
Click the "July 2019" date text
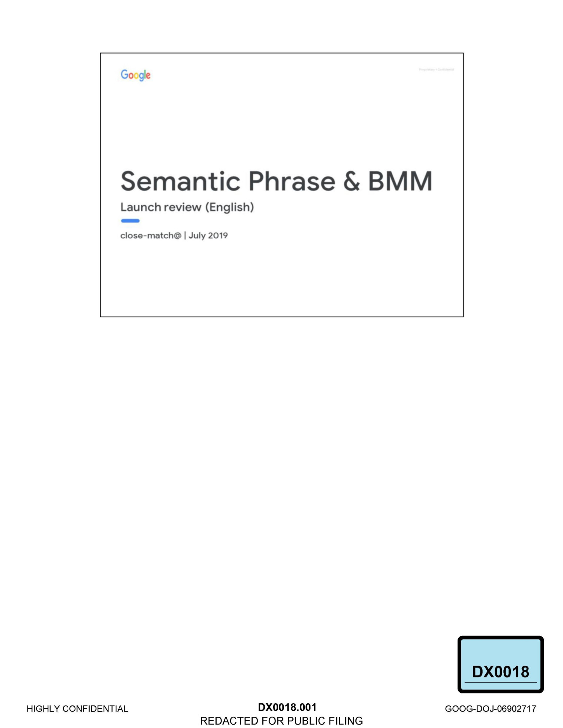pyautogui.click(x=208, y=236)
